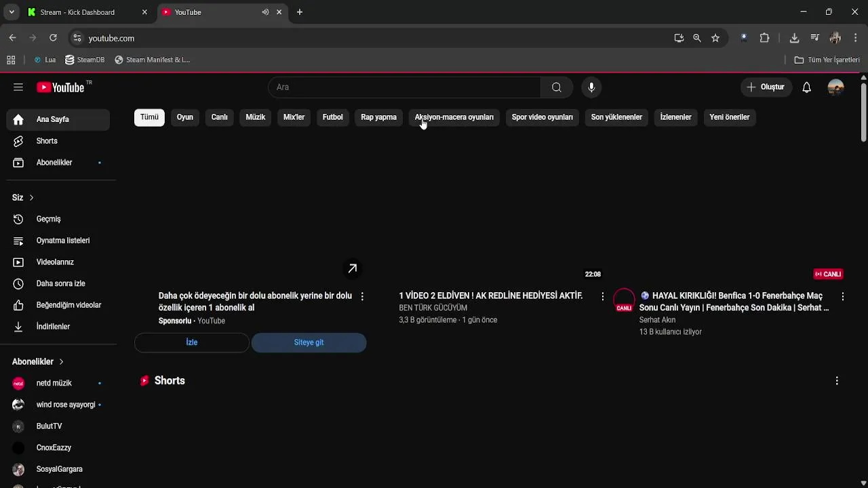This screenshot has width=868, height=488.
Task: Open Oynatma listeleri
Action: [x=58, y=241]
